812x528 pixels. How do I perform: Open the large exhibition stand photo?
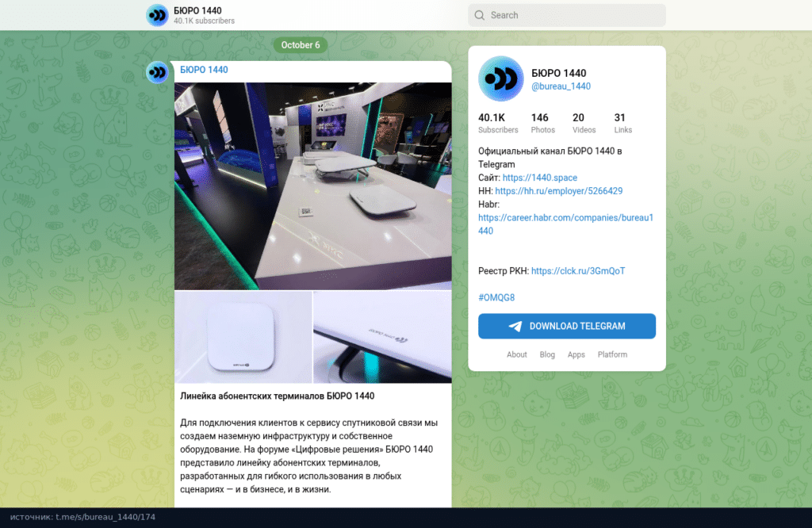point(312,186)
